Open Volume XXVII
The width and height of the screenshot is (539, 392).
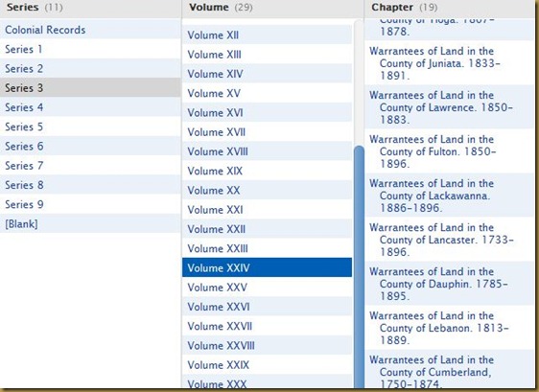pyautogui.click(x=267, y=326)
